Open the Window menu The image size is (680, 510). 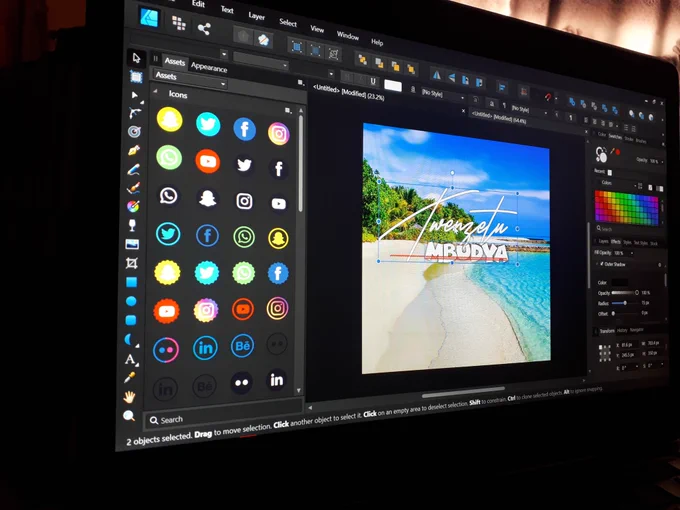click(x=347, y=35)
